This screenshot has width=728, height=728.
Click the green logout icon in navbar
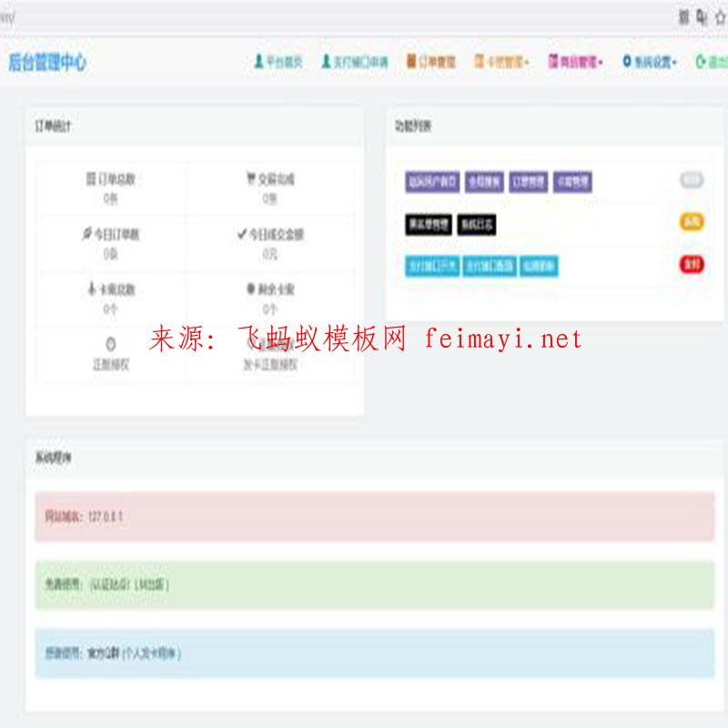(700, 62)
